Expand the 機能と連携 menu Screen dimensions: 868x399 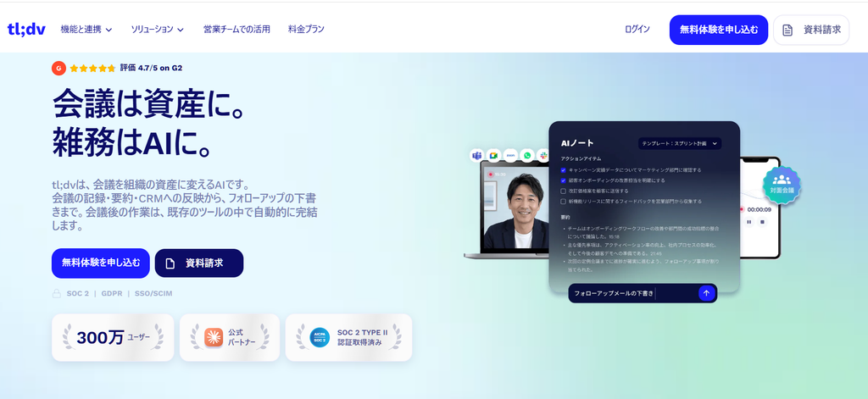click(86, 30)
